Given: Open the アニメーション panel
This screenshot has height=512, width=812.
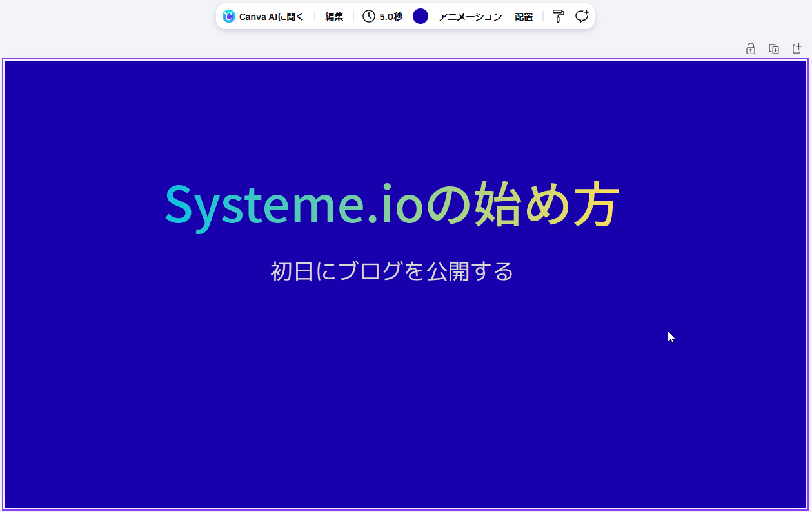Looking at the screenshot, I should [x=470, y=17].
